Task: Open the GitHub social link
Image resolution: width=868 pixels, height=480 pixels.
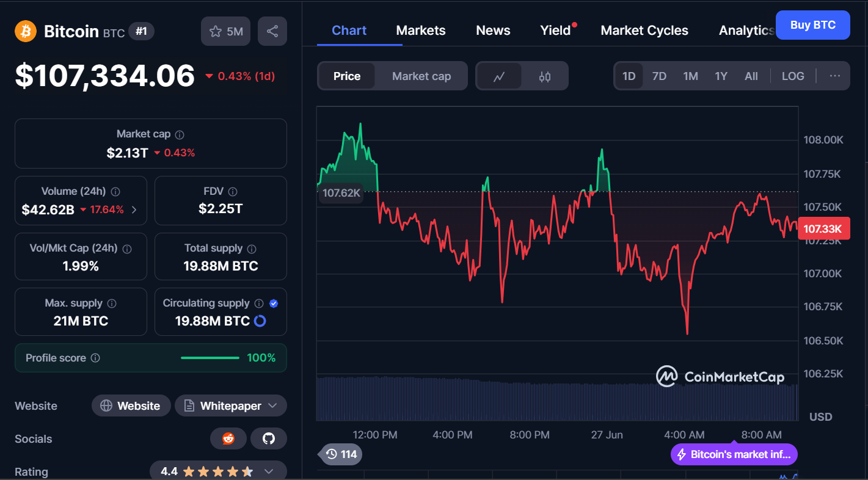Action: tap(269, 438)
